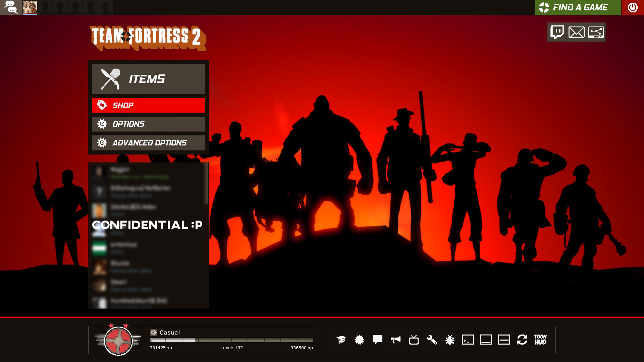Viewport: 644px width, 362px height.
Task: Open the envelope notifications icon
Action: coord(577,32)
